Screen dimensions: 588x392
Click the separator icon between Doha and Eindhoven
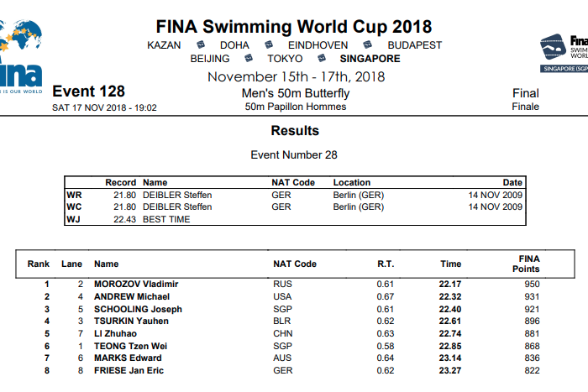(269, 45)
